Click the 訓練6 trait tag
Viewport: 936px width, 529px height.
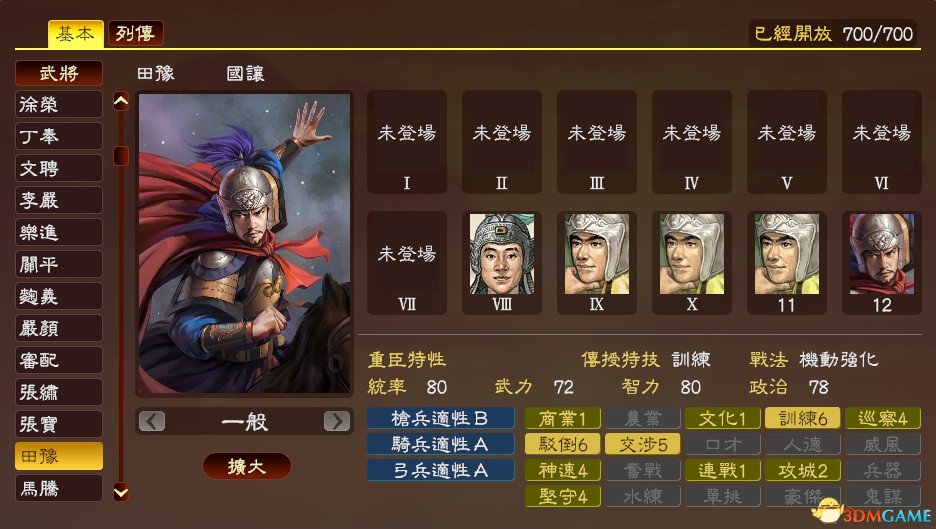(802, 418)
